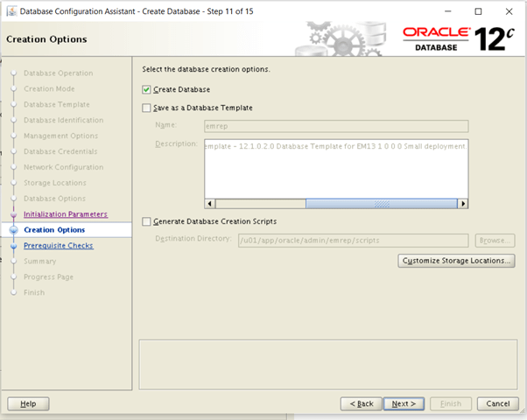The width and height of the screenshot is (527, 420).
Task: Open Customize Storage Locations dialog
Action: [455, 261]
